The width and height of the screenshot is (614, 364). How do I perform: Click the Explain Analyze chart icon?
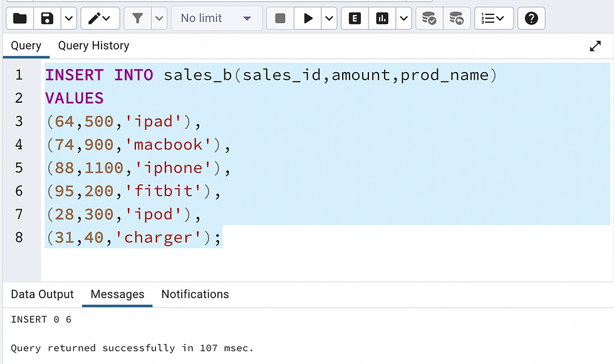coord(382,18)
